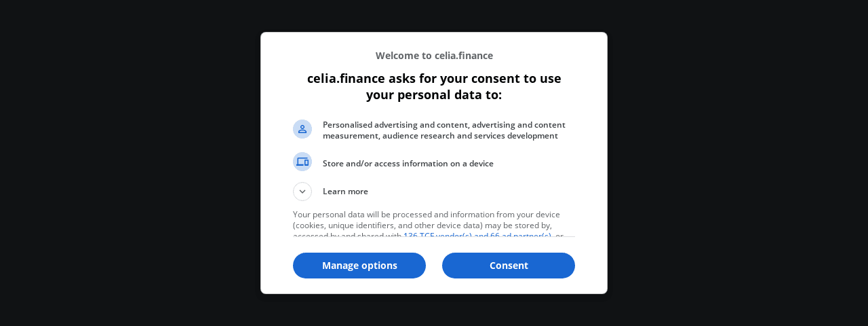Image resolution: width=868 pixels, height=326 pixels.
Task: Open the TCF vendors and ad partners link
Action: (x=477, y=234)
